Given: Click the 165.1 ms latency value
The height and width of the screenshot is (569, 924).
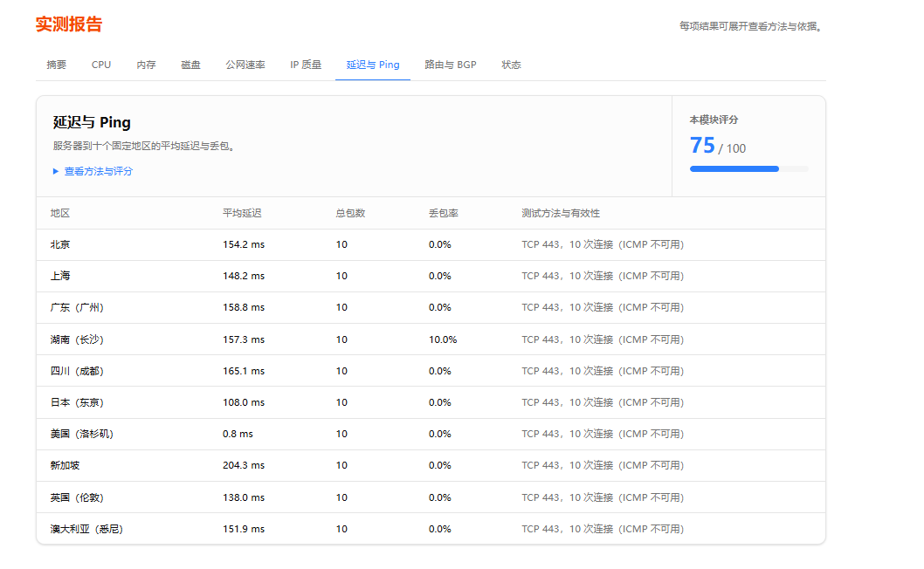Looking at the screenshot, I should pyautogui.click(x=244, y=371).
